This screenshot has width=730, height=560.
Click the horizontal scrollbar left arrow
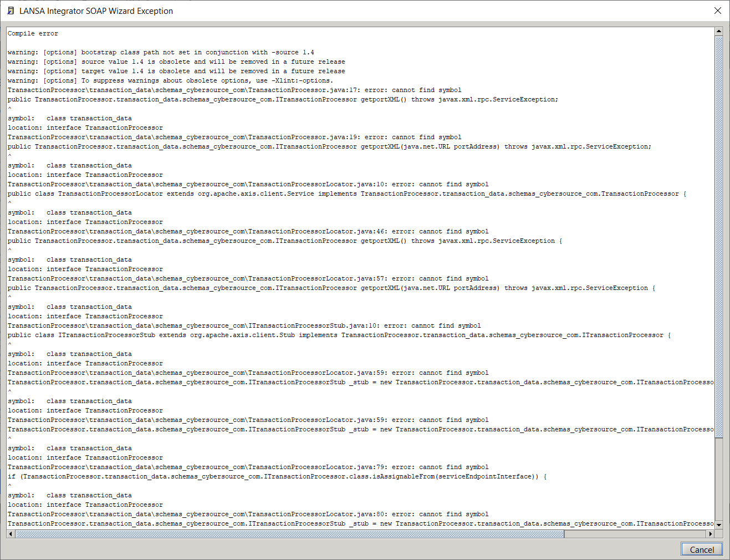pyautogui.click(x=11, y=534)
